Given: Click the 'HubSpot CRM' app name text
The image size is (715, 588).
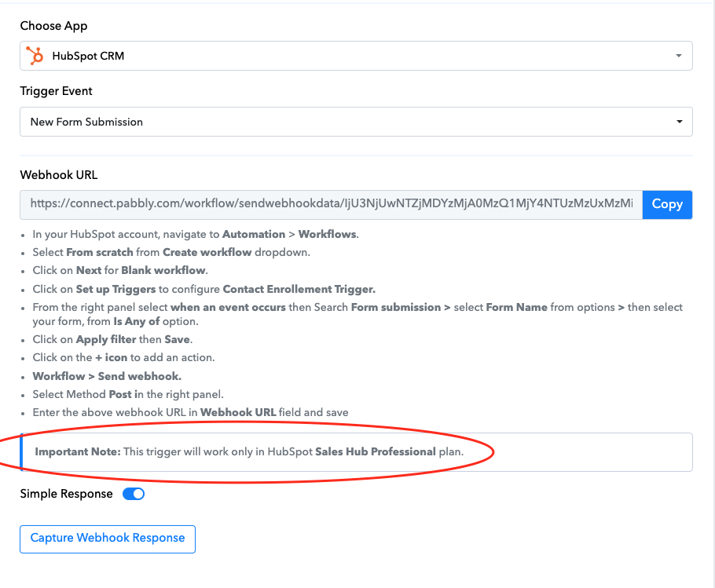Looking at the screenshot, I should click(x=88, y=56).
